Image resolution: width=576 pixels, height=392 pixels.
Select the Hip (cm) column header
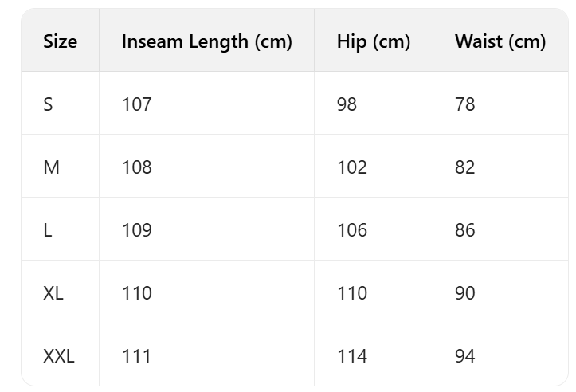[x=373, y=41]
